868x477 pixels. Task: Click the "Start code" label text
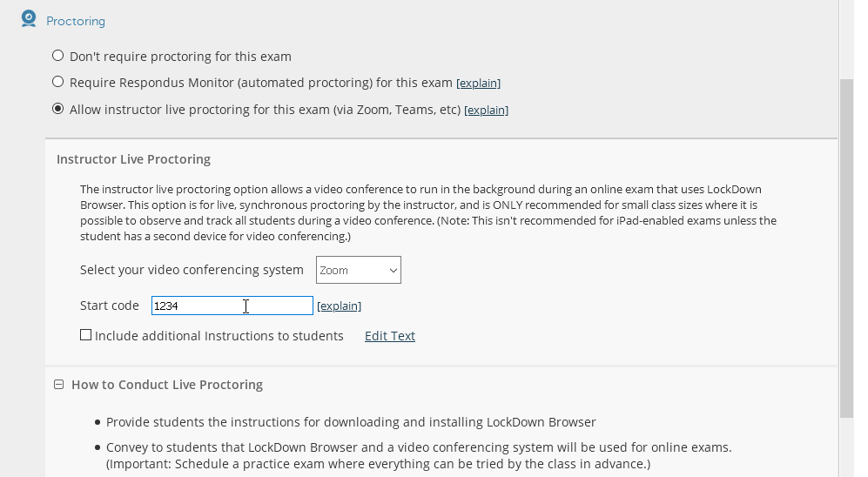(x=110, y=306)
